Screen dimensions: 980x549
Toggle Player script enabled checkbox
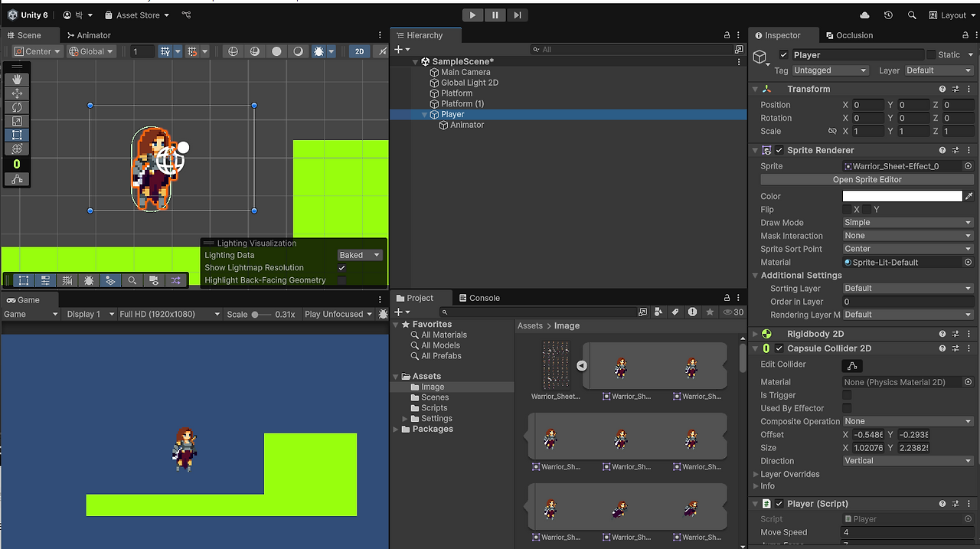(x=779, y=504)
